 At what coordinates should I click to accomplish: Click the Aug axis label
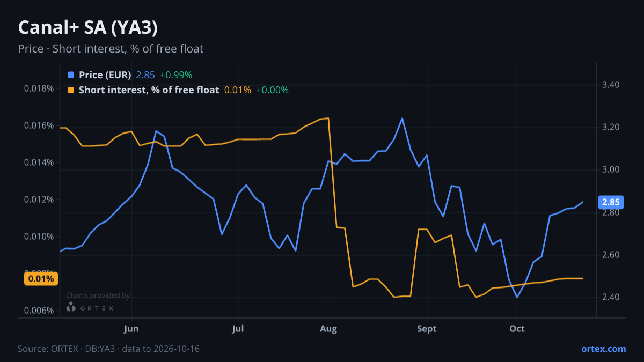[x=328, y=329]
